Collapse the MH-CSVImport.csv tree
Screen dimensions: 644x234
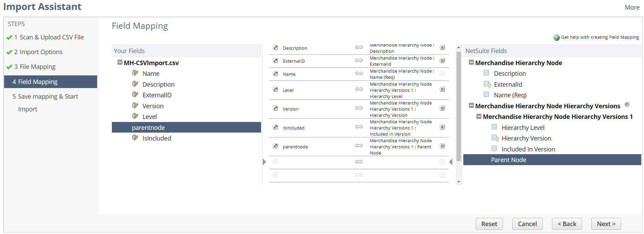[120, 63]
